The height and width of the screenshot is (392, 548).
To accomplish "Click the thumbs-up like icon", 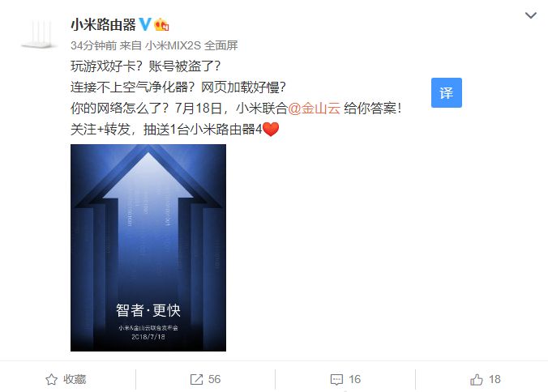I will pos(477,379).
